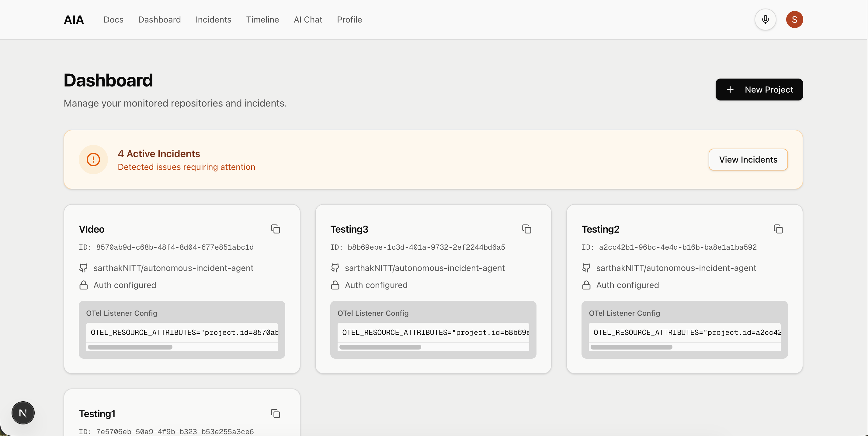Click the orange alert warning icon
The height and width of the screenshot is (436, 868).
(x=93, y=160)
